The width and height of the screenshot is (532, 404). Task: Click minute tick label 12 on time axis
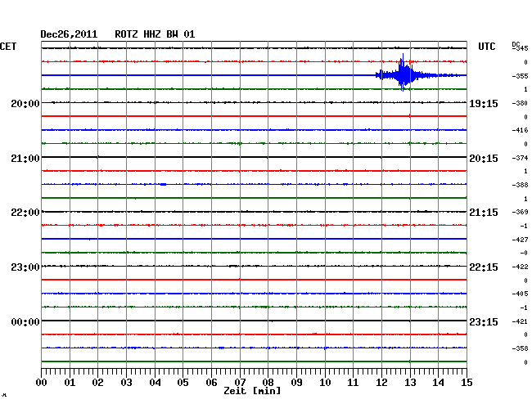click(381, 383)
